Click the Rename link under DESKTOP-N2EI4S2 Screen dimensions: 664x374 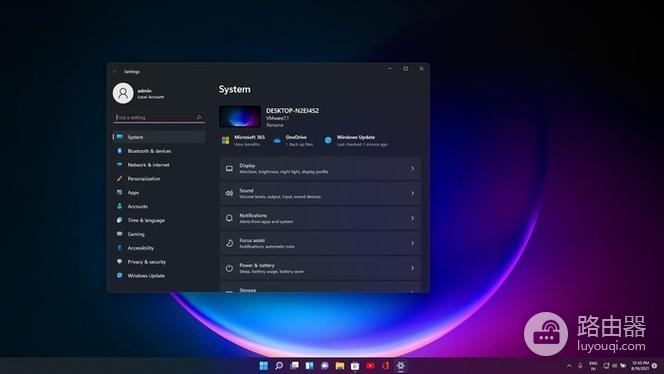pyautogui.click(x=275, y=125)
